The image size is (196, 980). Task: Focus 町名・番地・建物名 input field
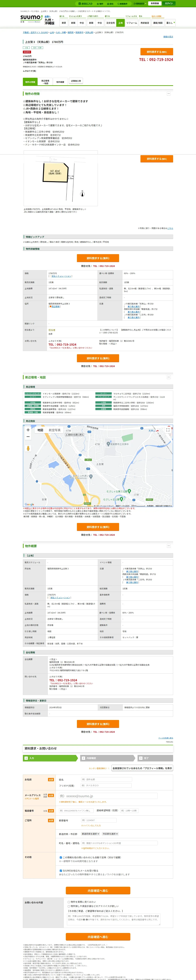pyautogui.click(x=119, y=843)
